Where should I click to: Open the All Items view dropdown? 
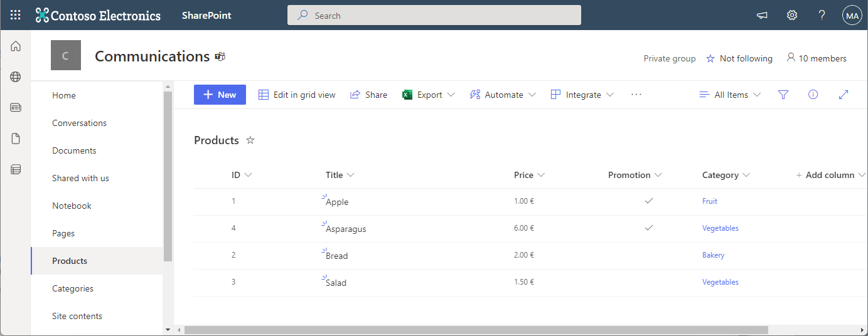730,95
